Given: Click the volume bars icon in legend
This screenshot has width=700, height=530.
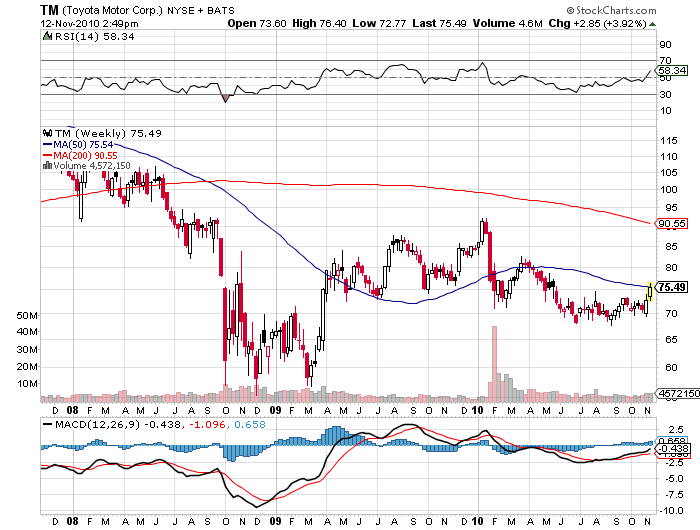Looking at the screenshot, I should coord(47,166).
